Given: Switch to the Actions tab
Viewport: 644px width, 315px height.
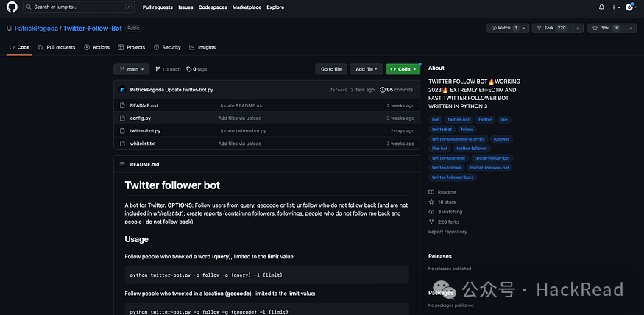Looking at the screenshot, I should (x=97, y=47).
